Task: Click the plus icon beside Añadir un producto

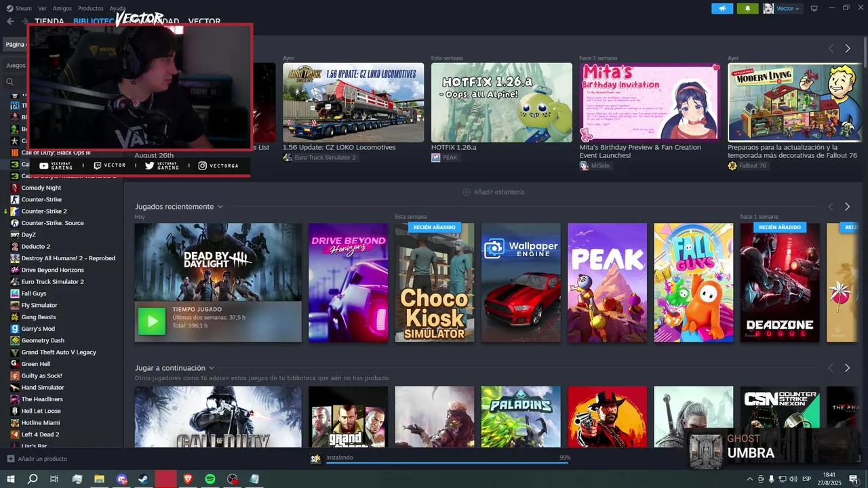Action: (x=10, y=459)
